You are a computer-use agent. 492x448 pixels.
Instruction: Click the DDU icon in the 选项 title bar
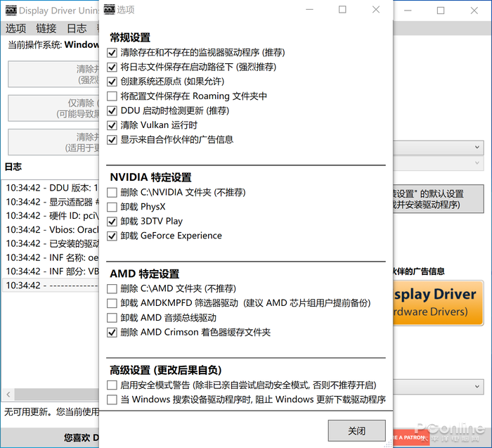[109, 10]
